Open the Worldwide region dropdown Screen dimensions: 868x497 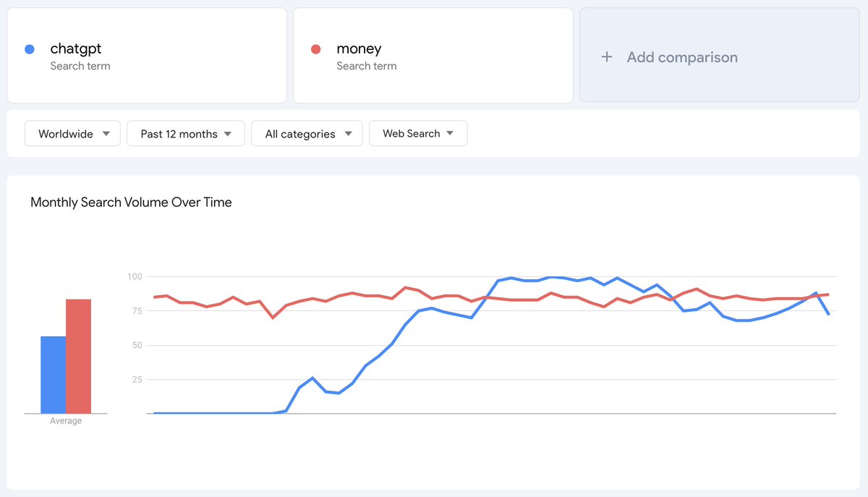tap(72, 133)
